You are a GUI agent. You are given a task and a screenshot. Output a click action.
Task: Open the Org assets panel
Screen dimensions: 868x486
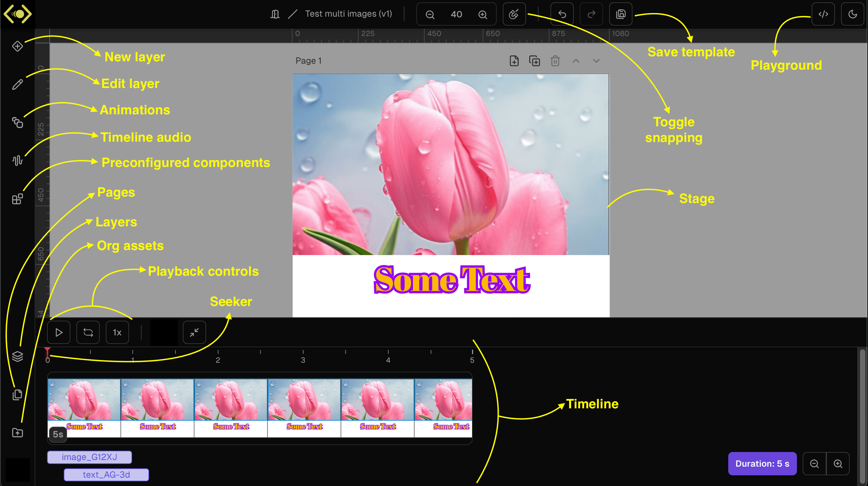click(17, 433)
